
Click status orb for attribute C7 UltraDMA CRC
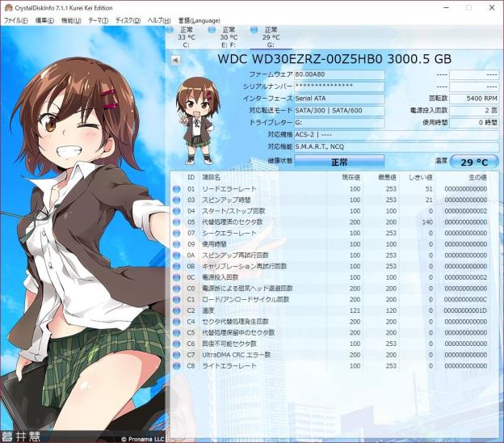[176, 355]
